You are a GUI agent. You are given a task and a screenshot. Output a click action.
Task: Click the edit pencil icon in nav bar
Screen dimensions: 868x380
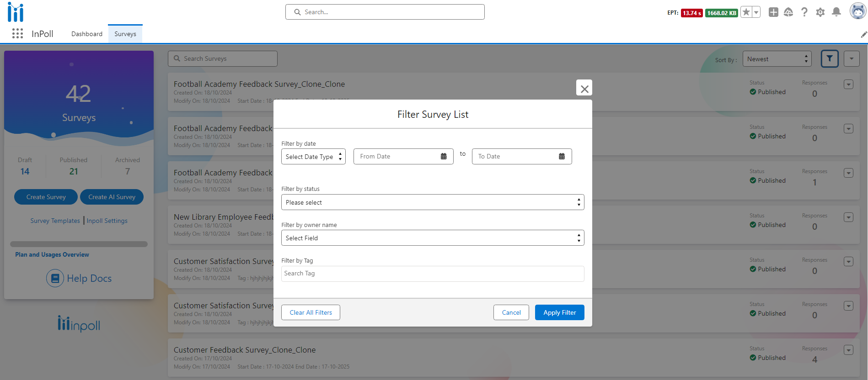pyautogui.click(x=863, y=35)
